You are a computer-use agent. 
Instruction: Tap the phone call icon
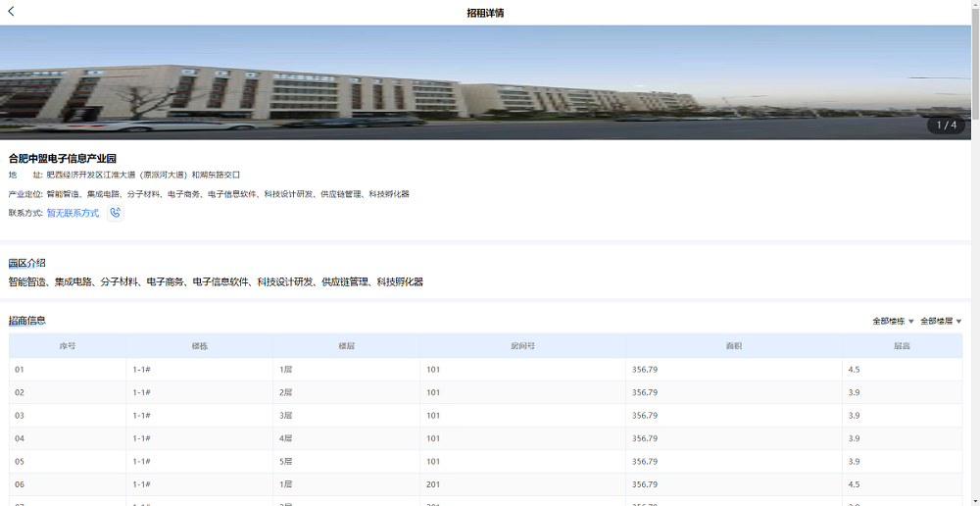[116, 213]
